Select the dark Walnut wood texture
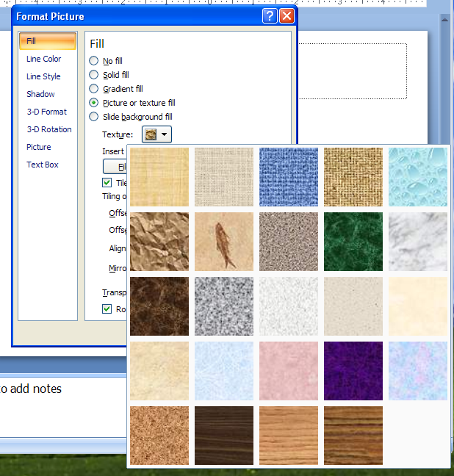 coord(224,436)
